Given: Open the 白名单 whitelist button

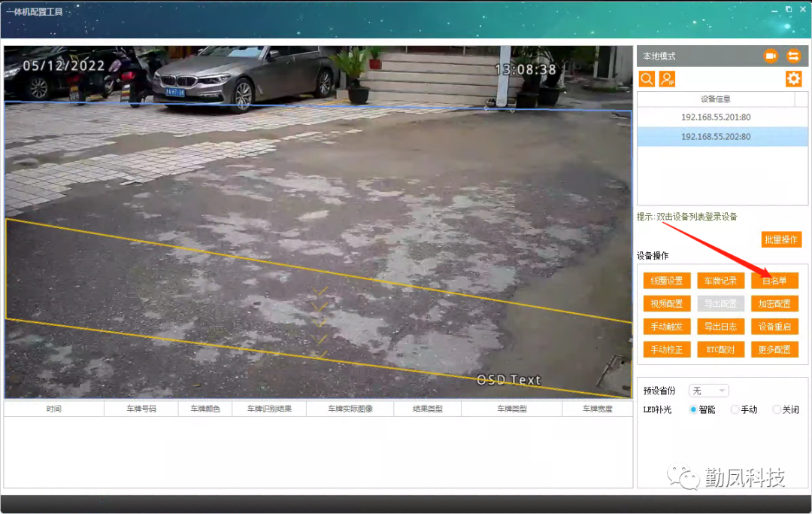Looking at the screenshot, I should click(x=774, y=281).
